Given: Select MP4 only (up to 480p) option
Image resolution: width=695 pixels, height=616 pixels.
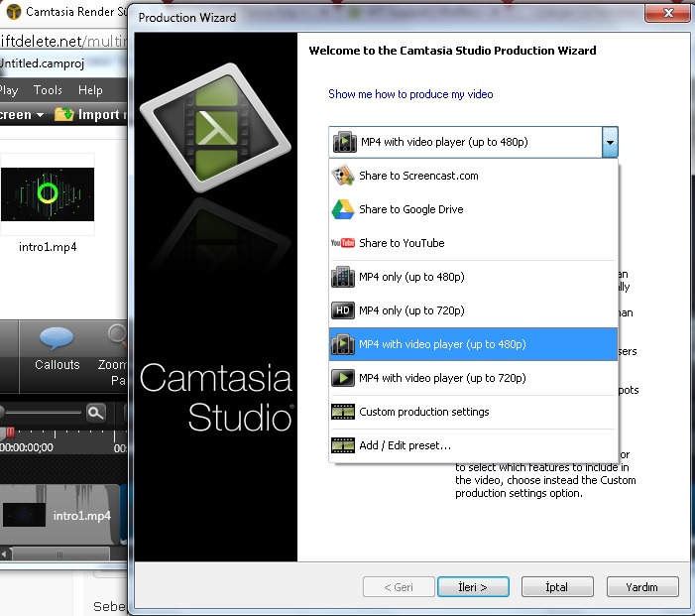Looking at the screenshot, I should (411, 277).
